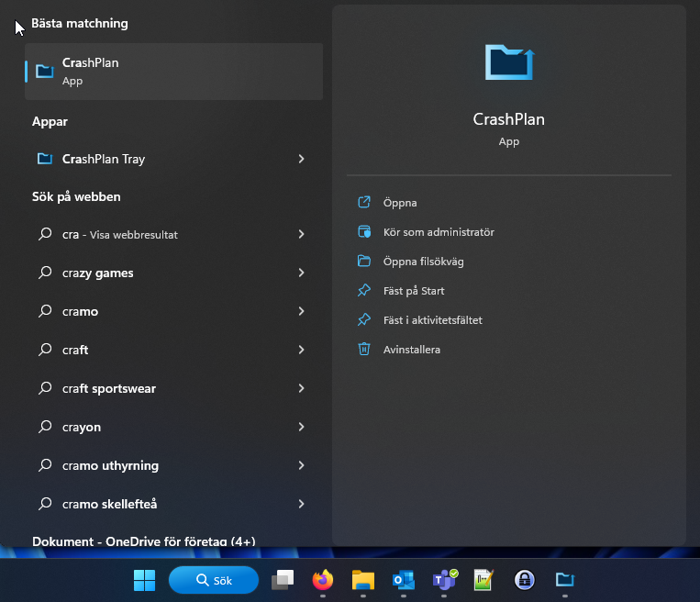700x602 pixels.
Task: Open Task View from taskbar
Action: tap(283, 580)
